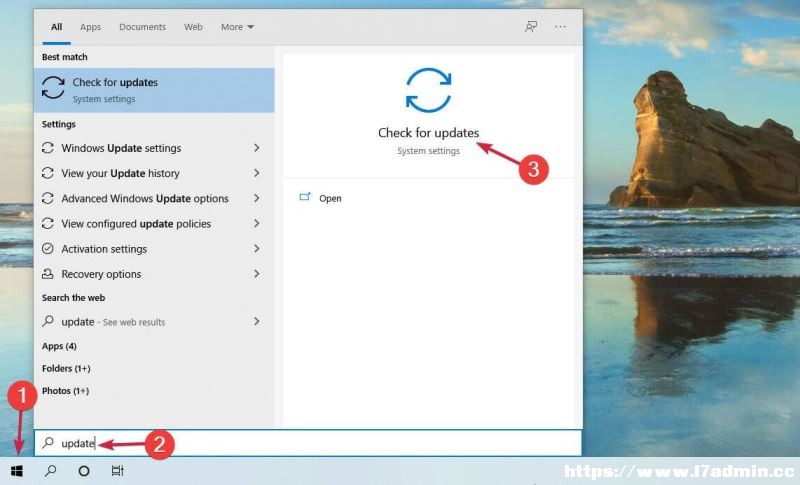Viewport: 800px width, 485px height.
Task: Open the More dropdown in search filters
Action: (237, 27)
